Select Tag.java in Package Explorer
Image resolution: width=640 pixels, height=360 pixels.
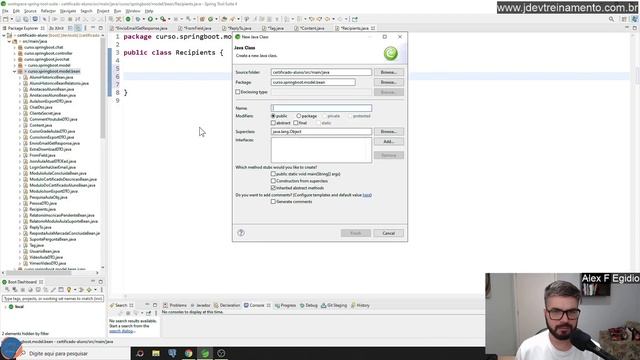click(36, 245)
